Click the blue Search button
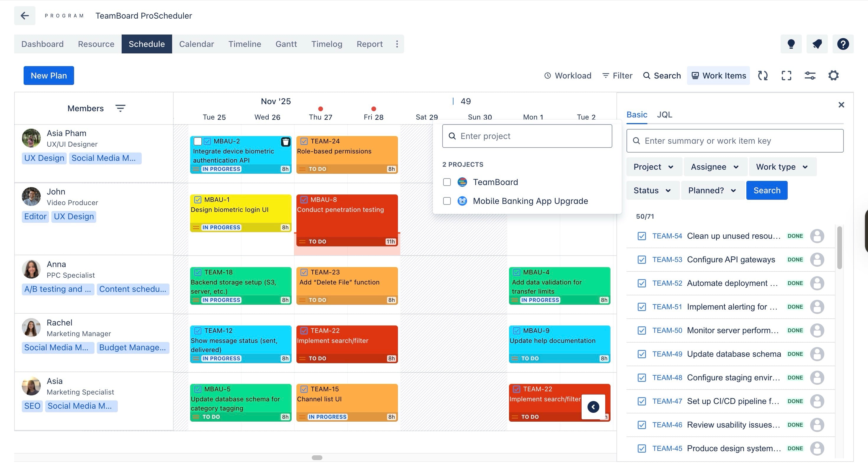Screen dimensions: 868x463 (766, 190)
